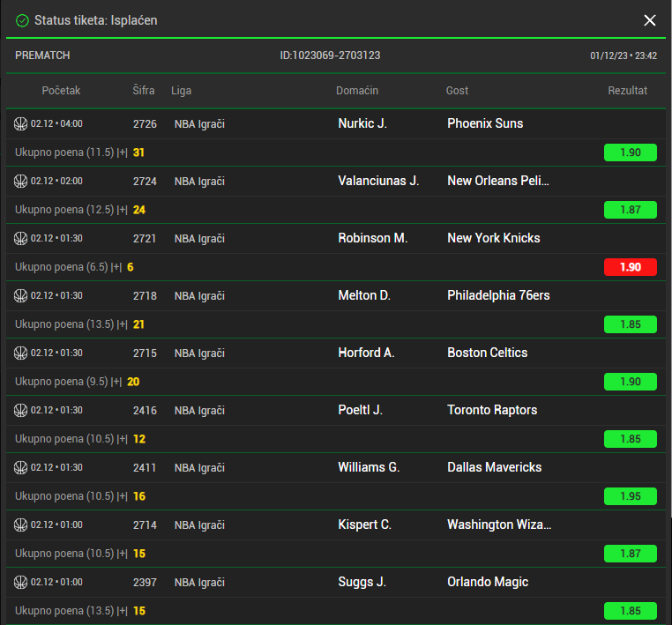Click the 1.87 odds badge for Valanciunas J.
The image size is (672, 625).
click(630, 210)
